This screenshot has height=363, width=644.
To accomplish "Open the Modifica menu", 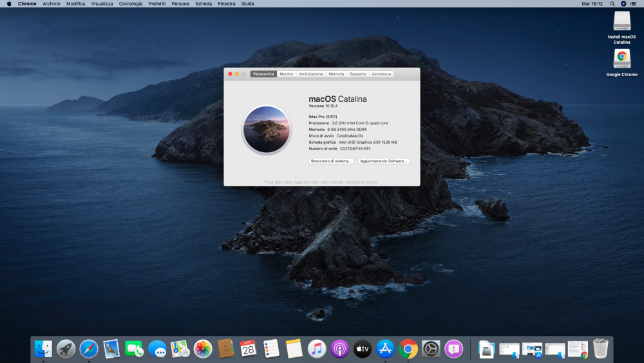I will [75, 4].
